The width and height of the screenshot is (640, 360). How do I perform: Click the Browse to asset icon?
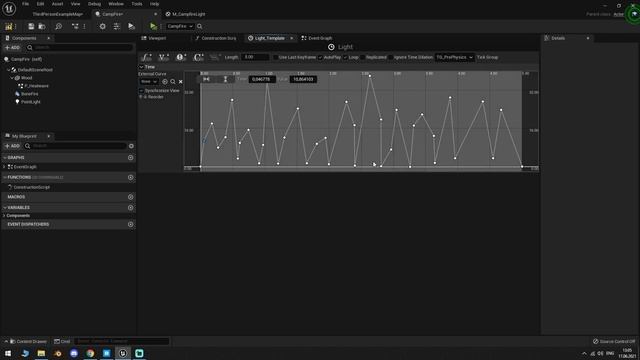[x=42, y=26]
